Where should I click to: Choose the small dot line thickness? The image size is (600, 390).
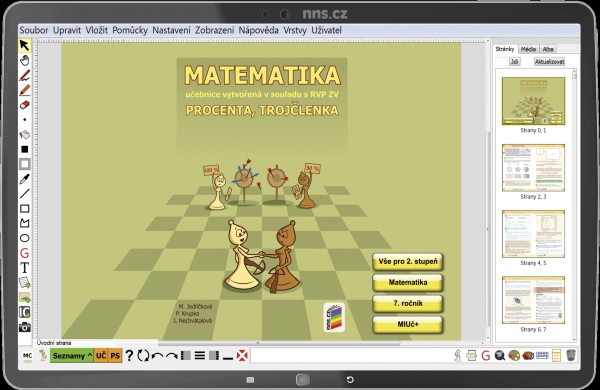24,119
